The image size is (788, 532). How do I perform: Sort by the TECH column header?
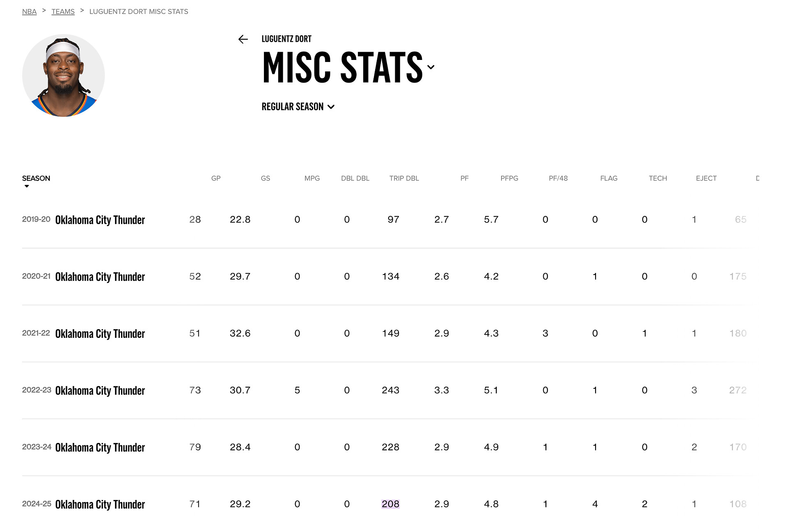(x=657, y=178)
